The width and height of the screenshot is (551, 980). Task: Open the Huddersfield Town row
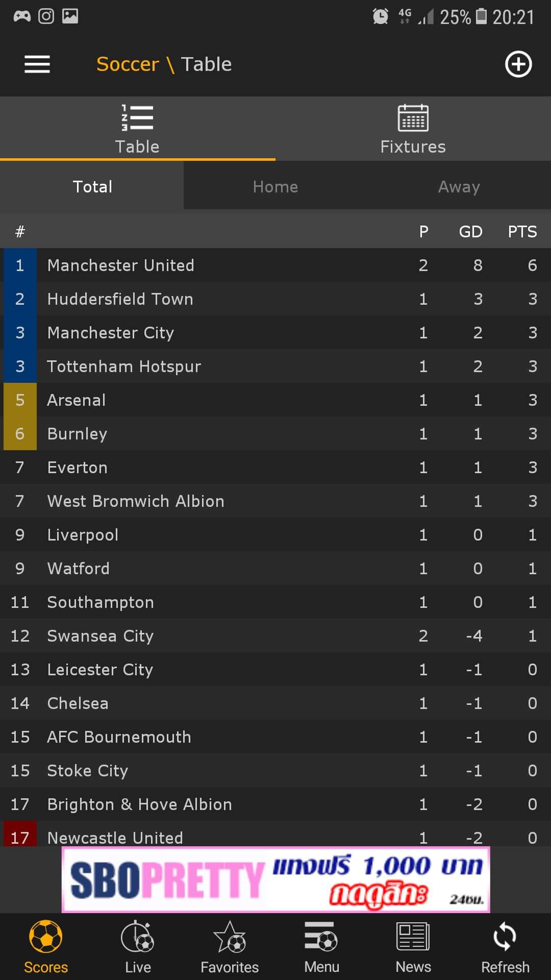tap(275, 299)
